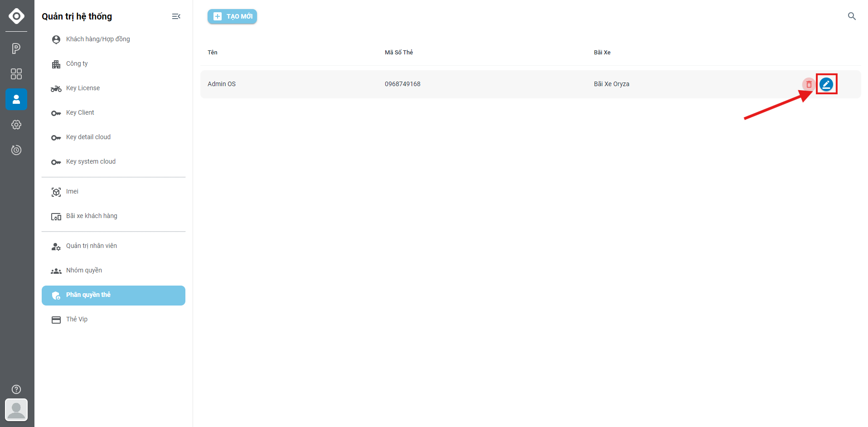
Task: Open the dashboard grid icon in rail
Action: [16, 74]
